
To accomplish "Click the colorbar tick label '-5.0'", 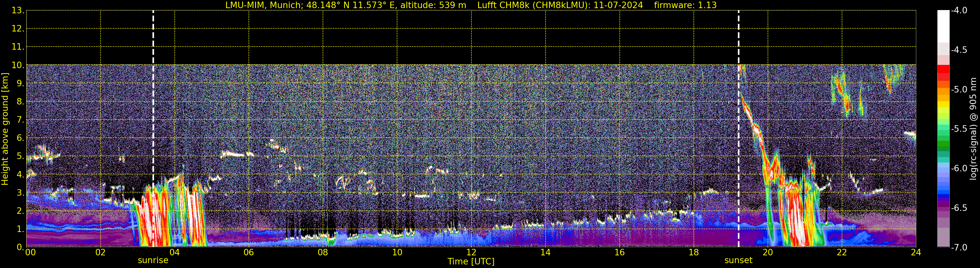I will 959,90.
